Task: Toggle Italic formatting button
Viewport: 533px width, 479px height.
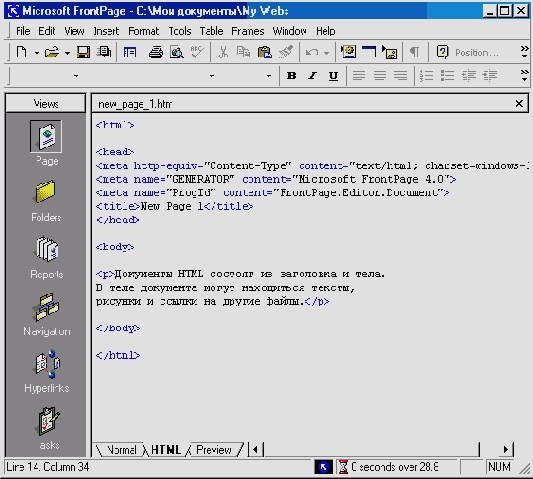Action: 312,75
